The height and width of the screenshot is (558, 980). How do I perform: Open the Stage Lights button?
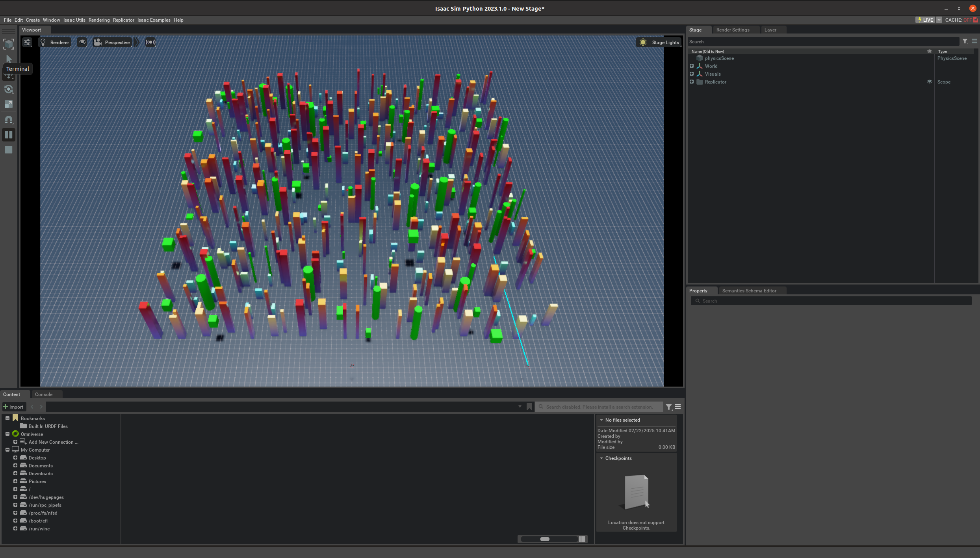click(659, 42)
